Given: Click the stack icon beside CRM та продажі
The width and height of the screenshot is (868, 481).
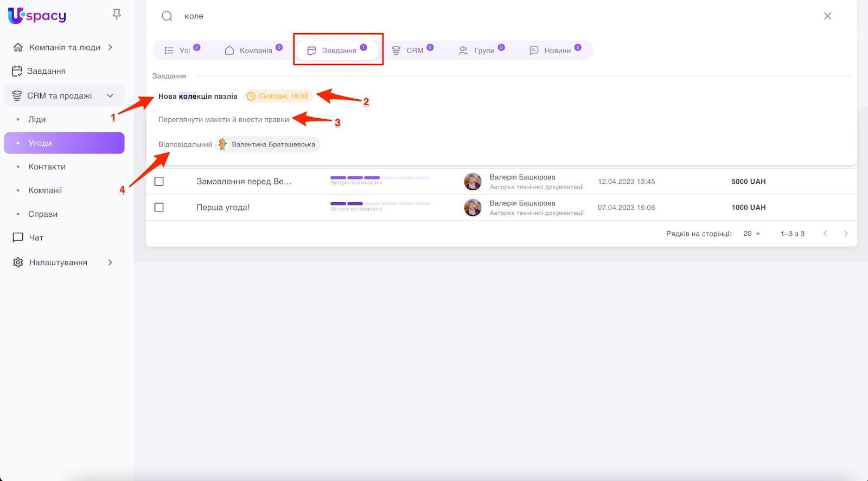Looking at the screenshot, I should [17, 96].
